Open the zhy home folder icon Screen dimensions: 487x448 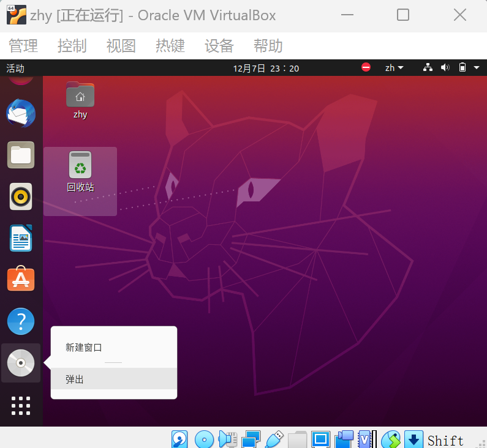pyautogui.click(x=80, y=100)
